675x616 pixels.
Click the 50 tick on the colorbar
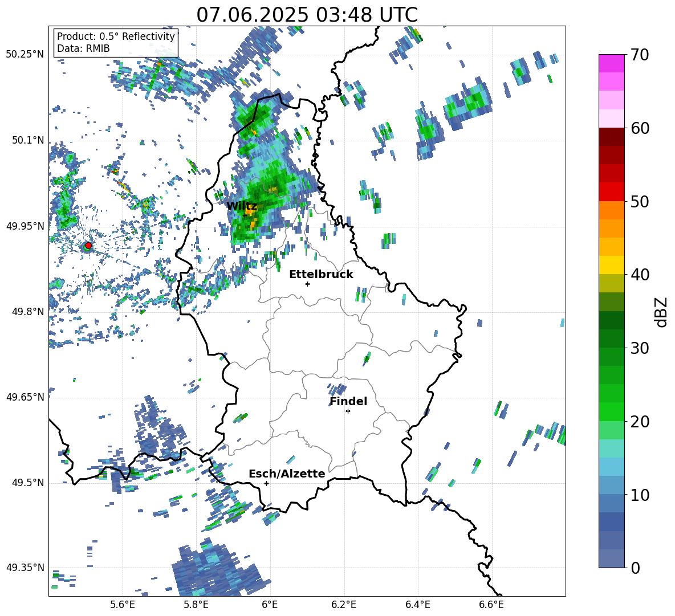639,201
